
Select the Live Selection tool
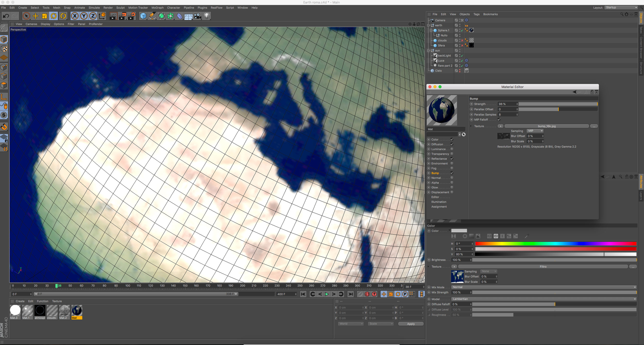pyautogui.click(x=26, y=16)
